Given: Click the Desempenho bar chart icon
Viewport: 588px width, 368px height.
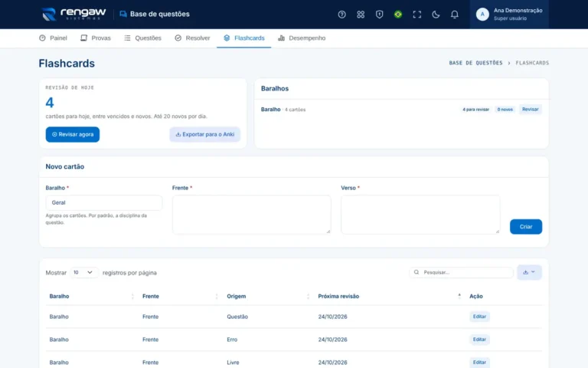Looking at the screenshot, I should (x=281, y=38).
